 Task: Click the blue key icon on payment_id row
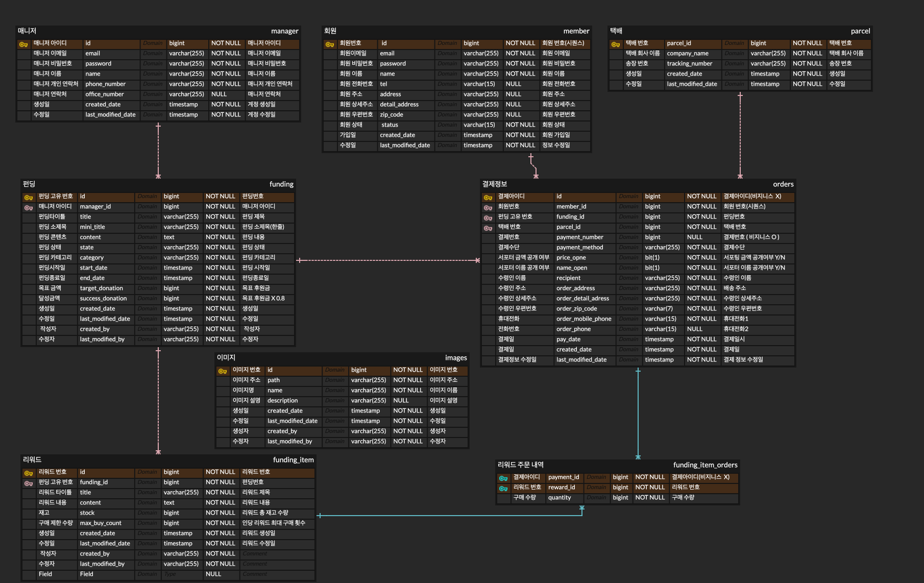(503, 478)
